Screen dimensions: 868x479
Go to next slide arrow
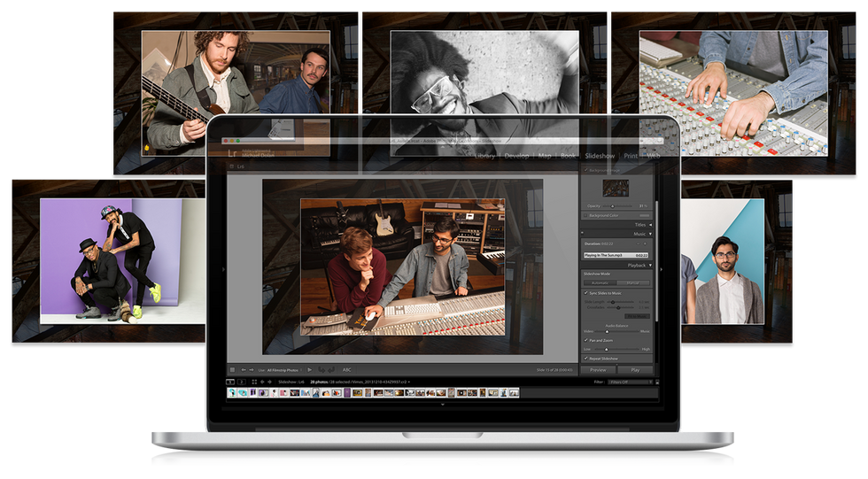tap(252, 370)
